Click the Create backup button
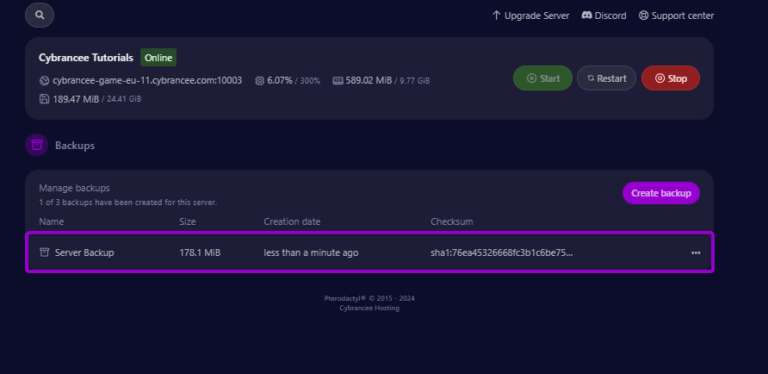Viewport: 768px width, 374px height. pyautogui.click(x=661, y=193)
